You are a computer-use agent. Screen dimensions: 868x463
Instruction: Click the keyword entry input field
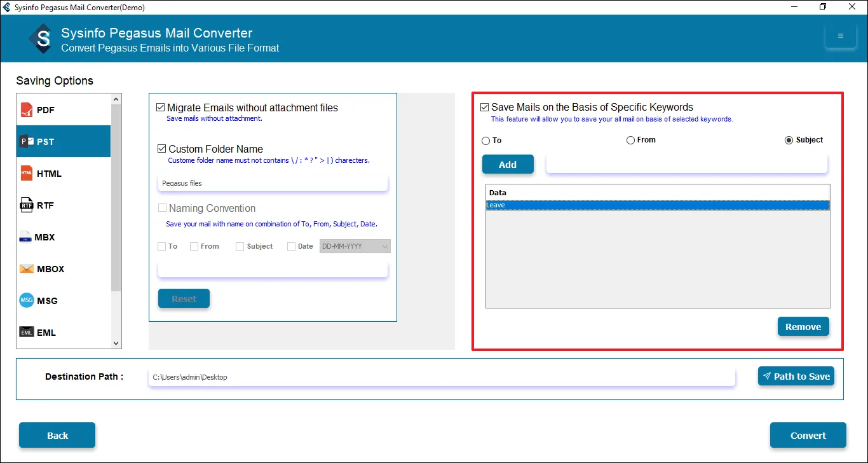(x=687, y=164)
